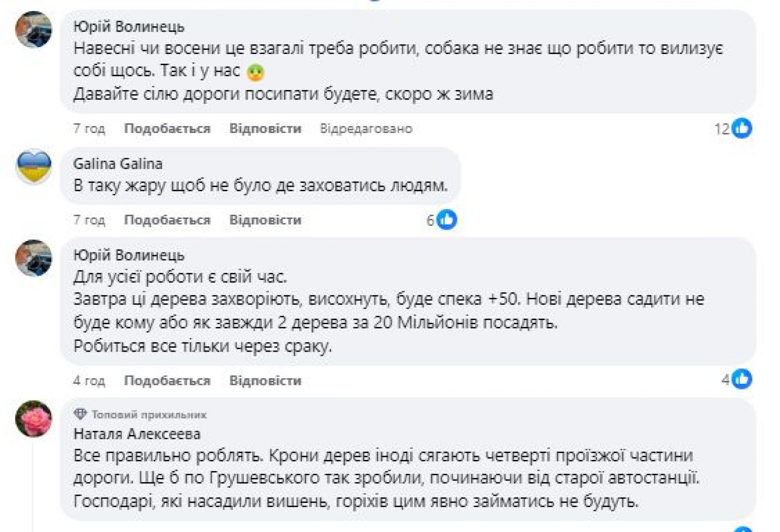780x532 pixels.
Task: Click the 7 год timestamp on Galina's comment
Action: [x=89, y=220]
